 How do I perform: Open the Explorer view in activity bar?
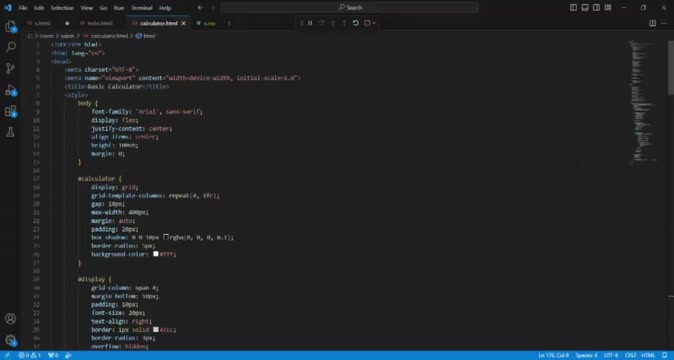(x=10, y=27)
